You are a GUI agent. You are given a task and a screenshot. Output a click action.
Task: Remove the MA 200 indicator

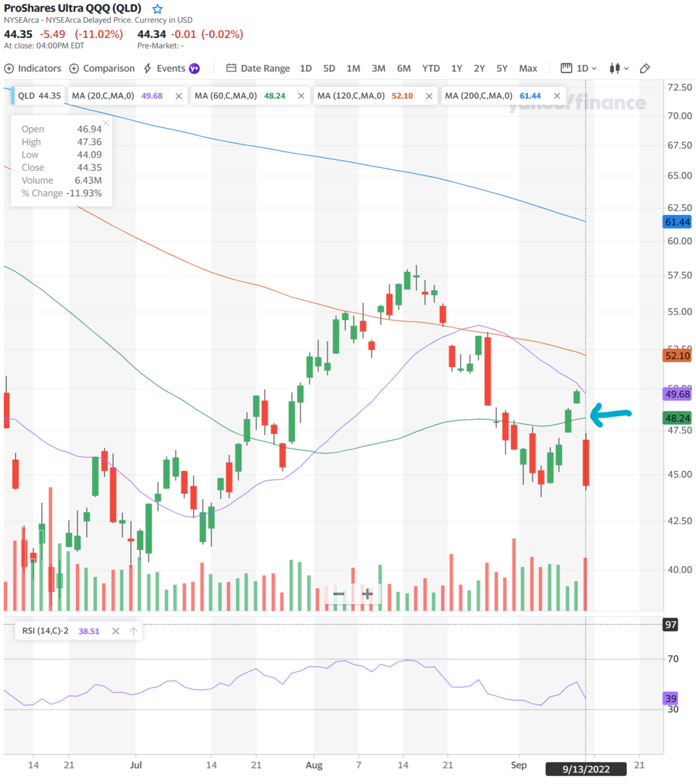pos(557,96)
